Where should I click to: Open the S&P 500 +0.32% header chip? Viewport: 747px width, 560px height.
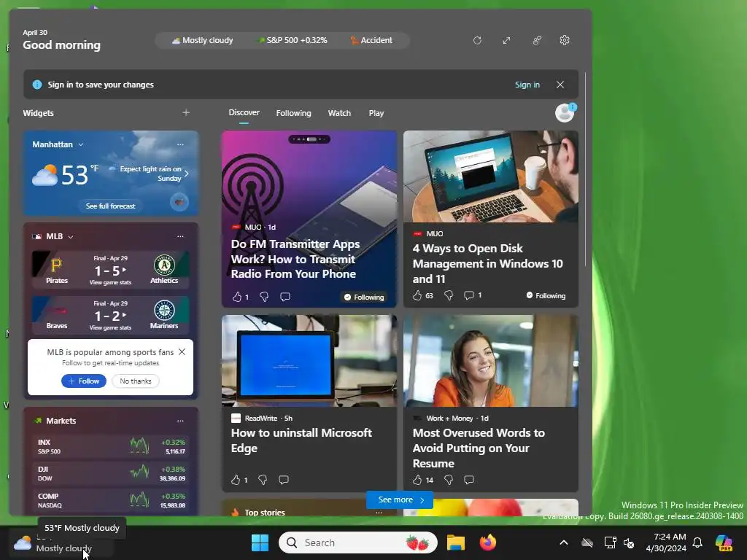click(x=292, y=41)
